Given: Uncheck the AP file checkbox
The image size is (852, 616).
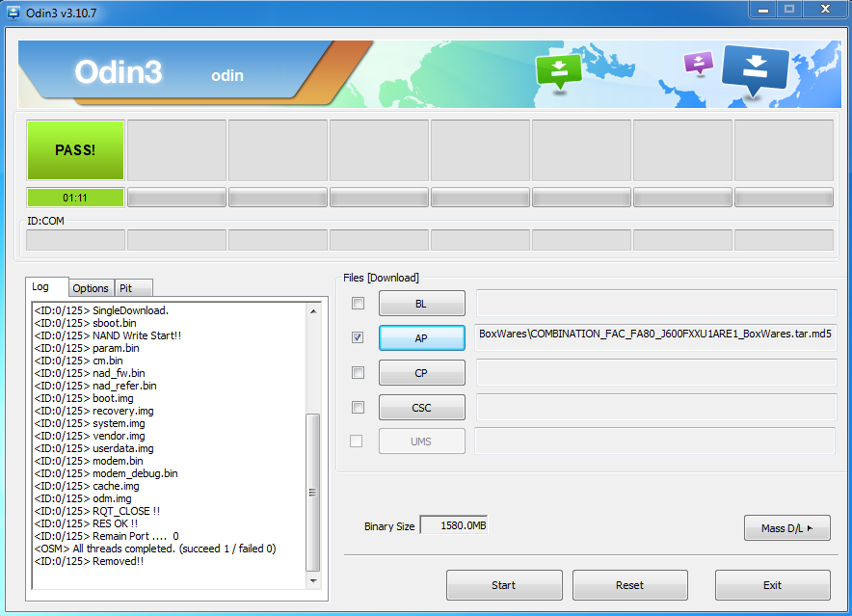Looking at the screenshot, I should click(x=358, y=337).
